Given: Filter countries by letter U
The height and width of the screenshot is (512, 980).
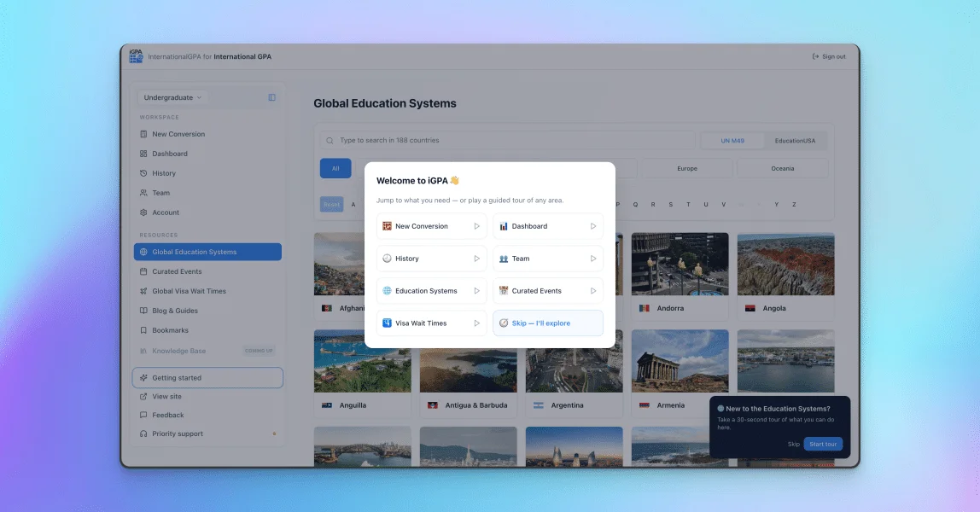Looking at the screenshot, I should pos(706,204).
